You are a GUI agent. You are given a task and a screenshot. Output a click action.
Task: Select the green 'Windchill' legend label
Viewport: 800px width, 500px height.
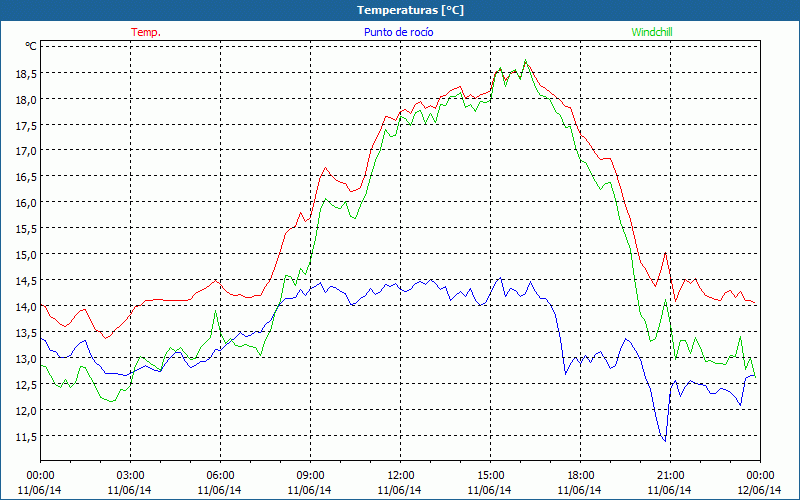coord(652,32)
